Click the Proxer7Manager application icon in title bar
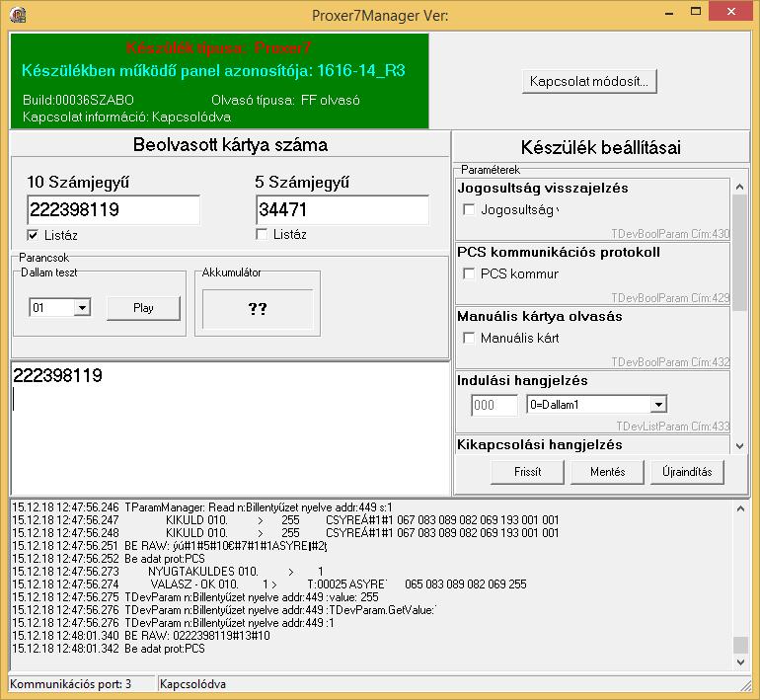 18,15
